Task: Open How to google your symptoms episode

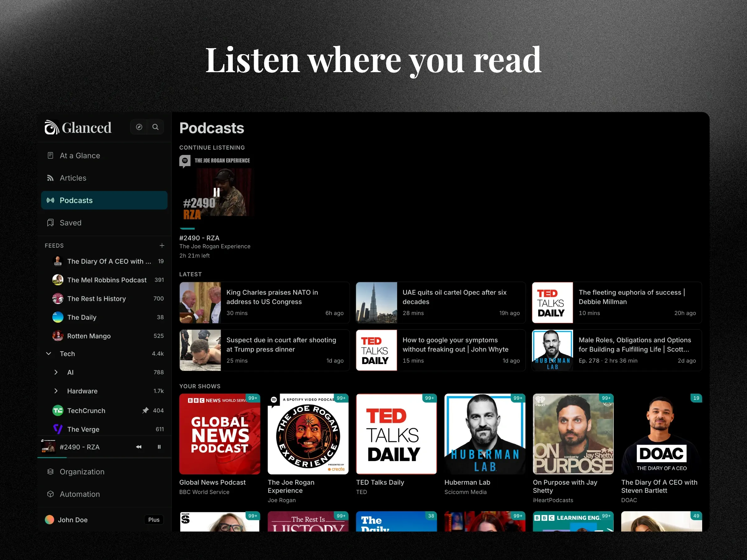Action: coord(441,350)
